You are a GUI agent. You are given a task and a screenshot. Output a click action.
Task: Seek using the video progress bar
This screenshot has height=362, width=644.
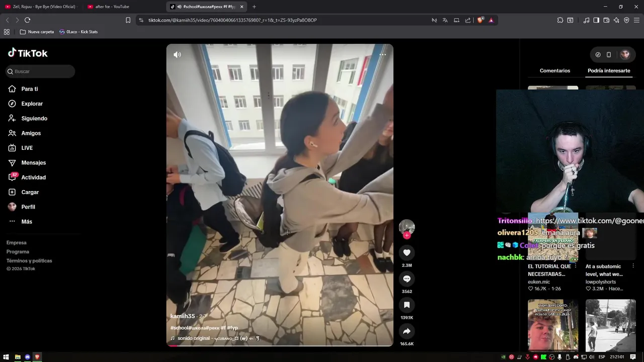click(280, 345)
